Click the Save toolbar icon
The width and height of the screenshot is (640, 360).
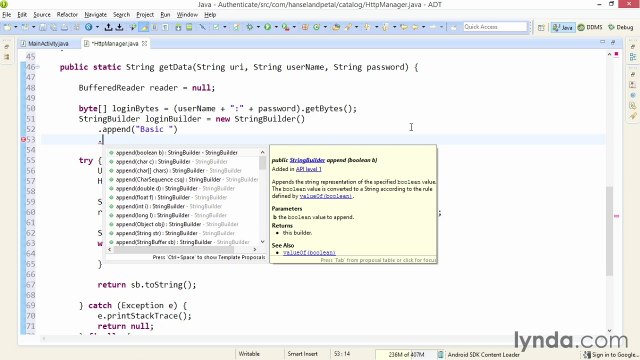[x=42, y=27]
